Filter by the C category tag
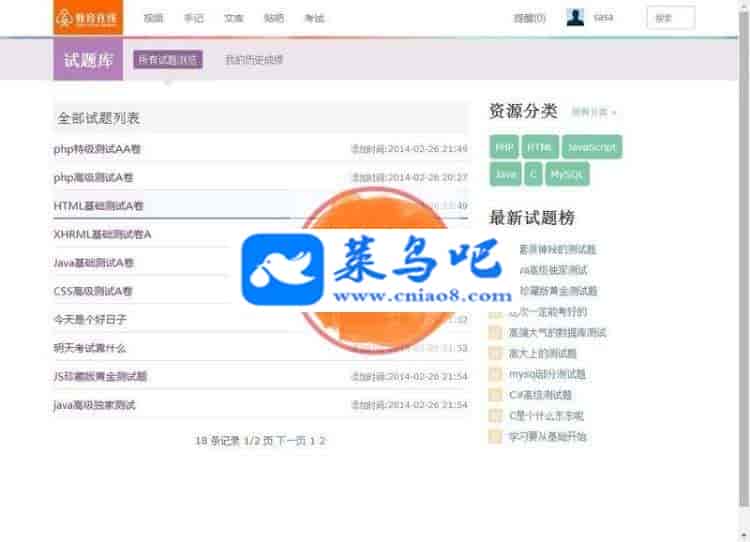 (533, 174)
